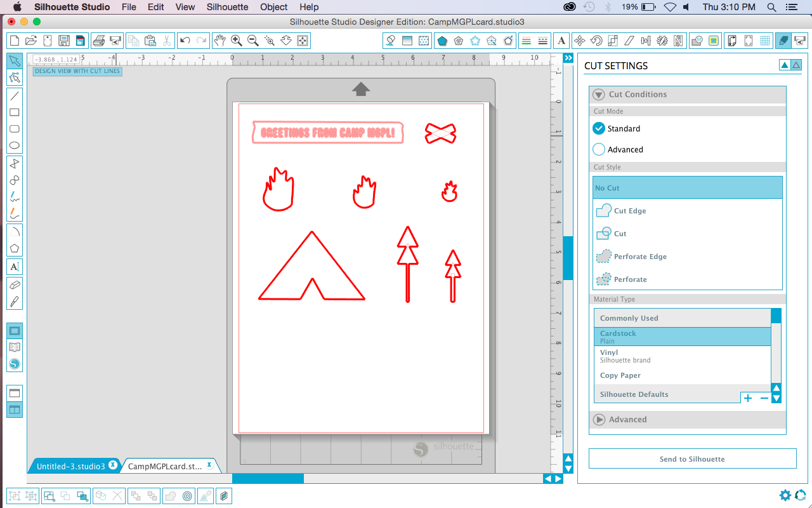Image resolution: width=812 pixels, height=508 pixels.
Task: Select Vinyl Silhouette brand material
Action: click(683, 356)
